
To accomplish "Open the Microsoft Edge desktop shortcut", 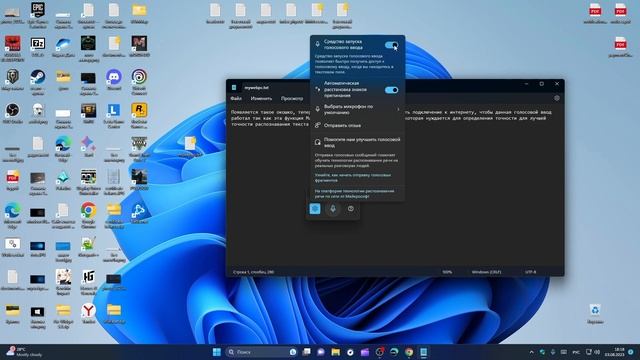I will 12,216.
